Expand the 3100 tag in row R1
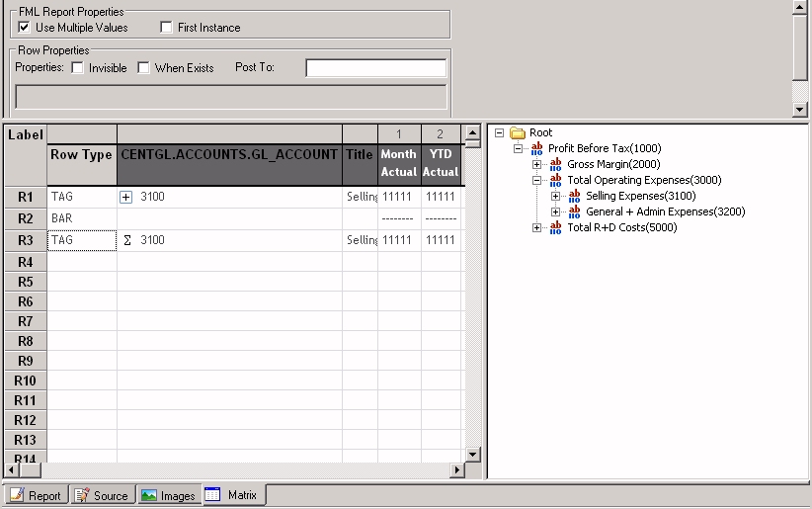The height and width of the screenshot is (509, 812). pyautogui.click(x=125, y=197)
